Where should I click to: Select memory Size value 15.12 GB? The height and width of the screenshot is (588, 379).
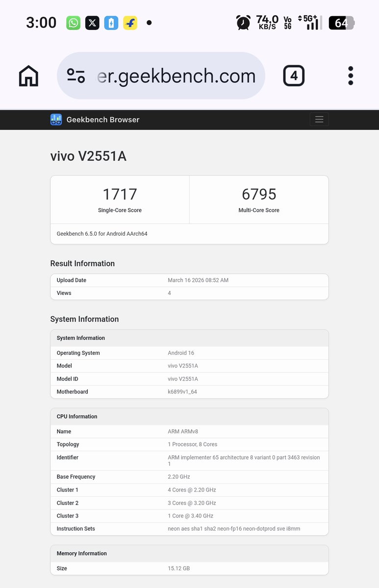178,568
